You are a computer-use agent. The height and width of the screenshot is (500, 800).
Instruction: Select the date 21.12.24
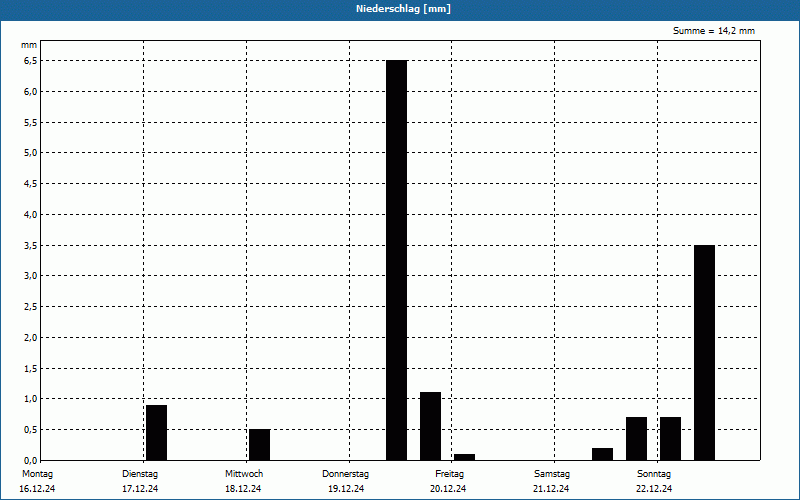click(x=551, y=489)
